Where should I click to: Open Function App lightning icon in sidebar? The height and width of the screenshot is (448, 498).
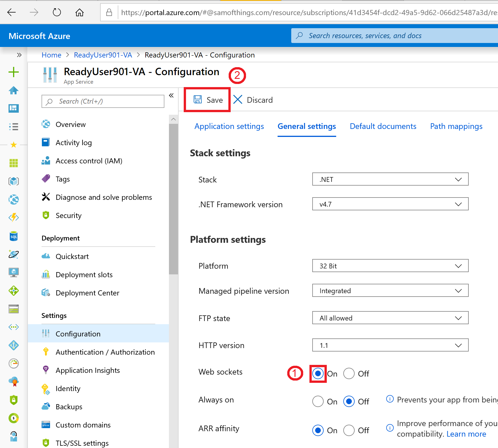pyautogui.click(x=14, y=218)
